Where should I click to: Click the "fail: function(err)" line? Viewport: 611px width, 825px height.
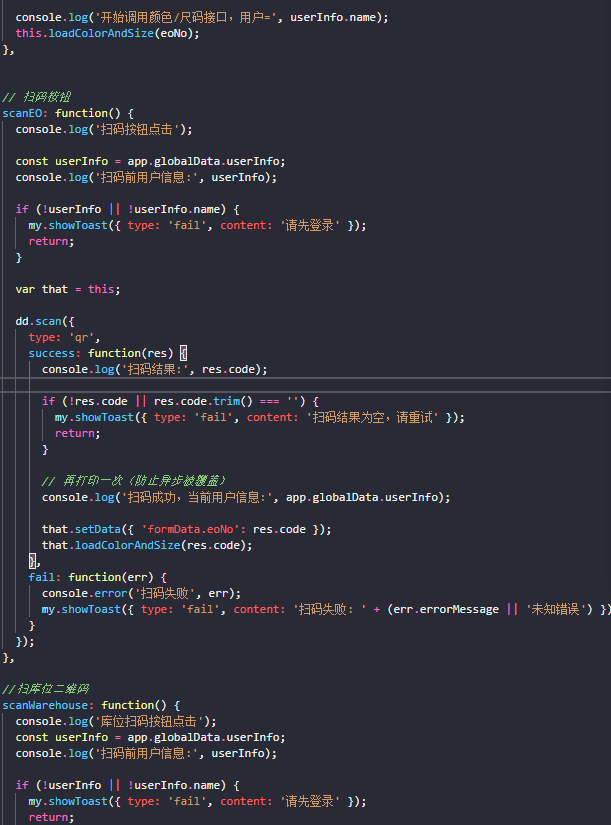point(97,577)
